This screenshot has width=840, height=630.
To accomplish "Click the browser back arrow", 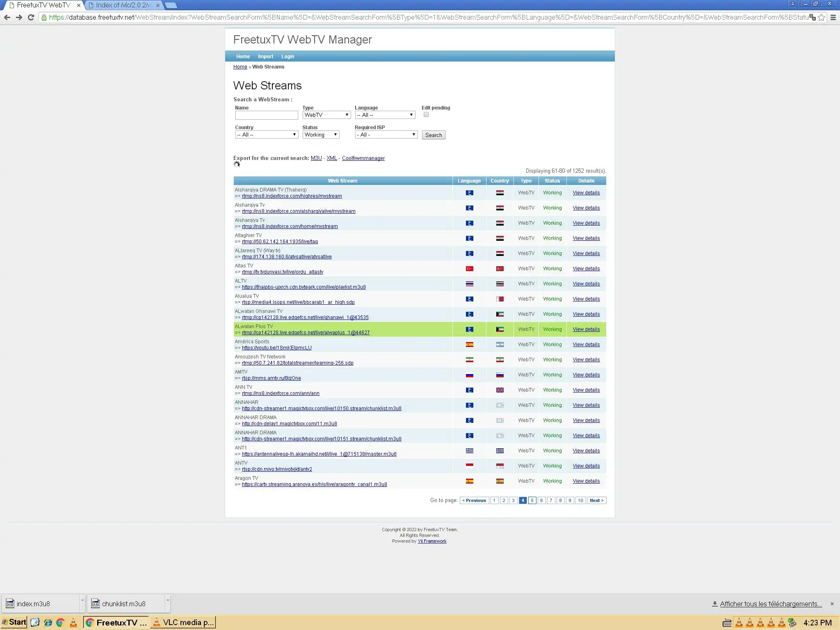I will [7, 17].
